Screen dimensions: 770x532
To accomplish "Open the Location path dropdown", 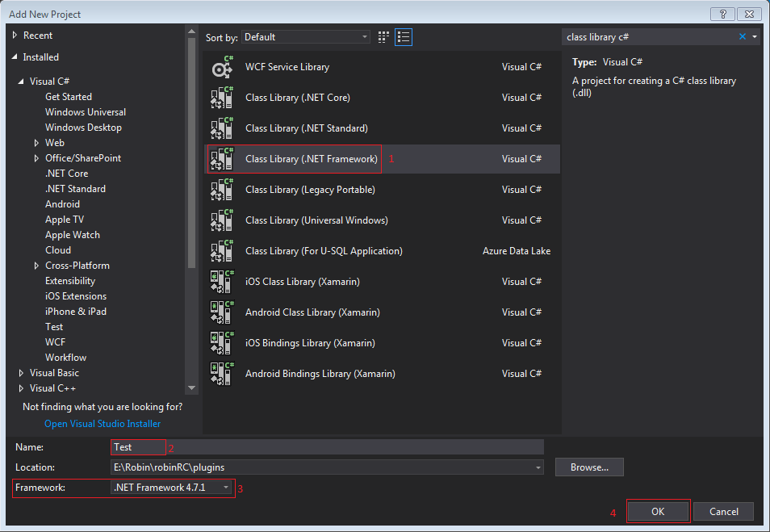I will tap(538, 467).
